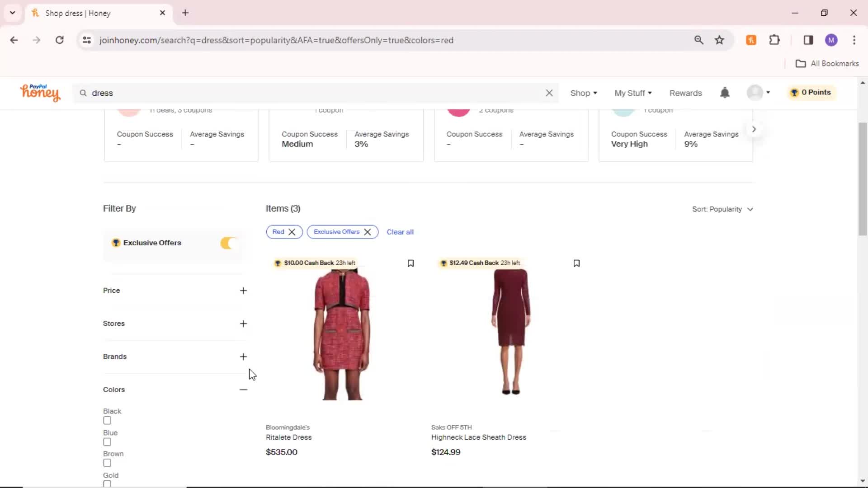Image resolution: width=868 pixels, height=488 pixels.
Task: Check the Brown color checkbox
Action: point(107,463)
